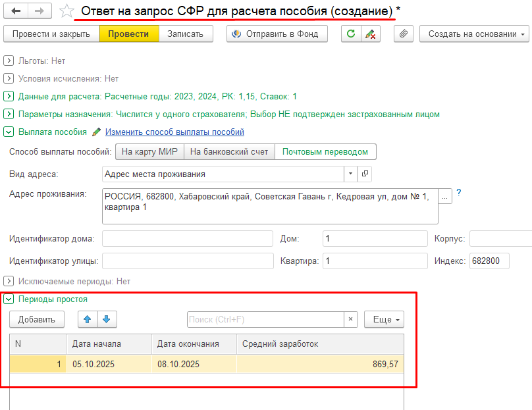Select payment method 'На банковский счет'
This screenshot has height=410, width=532.
(x=229, y=151)
